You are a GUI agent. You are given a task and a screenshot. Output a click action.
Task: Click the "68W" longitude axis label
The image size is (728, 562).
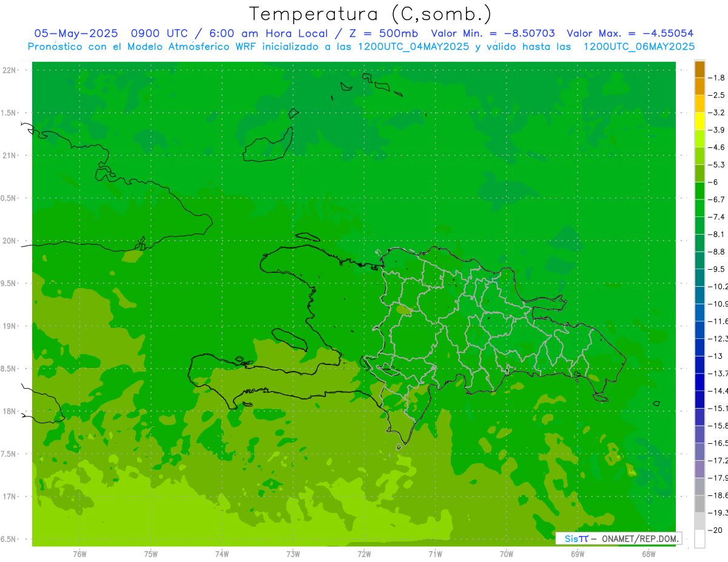(x=649, y=554)
